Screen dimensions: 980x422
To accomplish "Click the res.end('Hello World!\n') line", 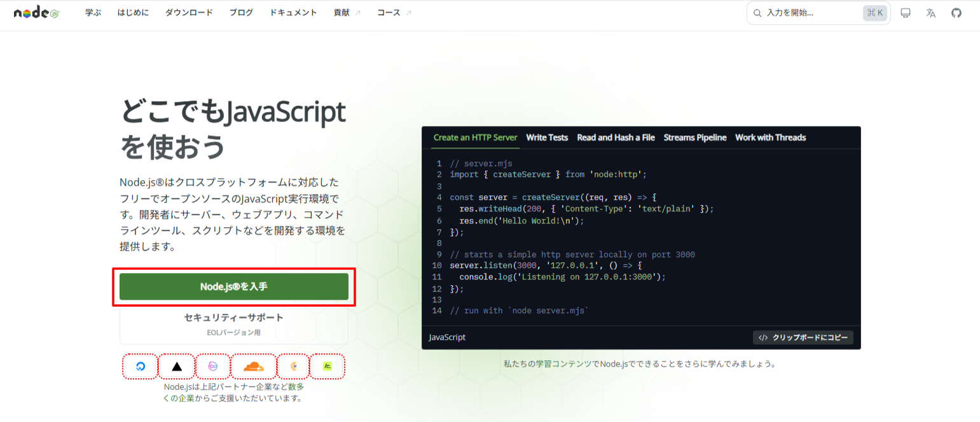I will [x=521, y=220].
